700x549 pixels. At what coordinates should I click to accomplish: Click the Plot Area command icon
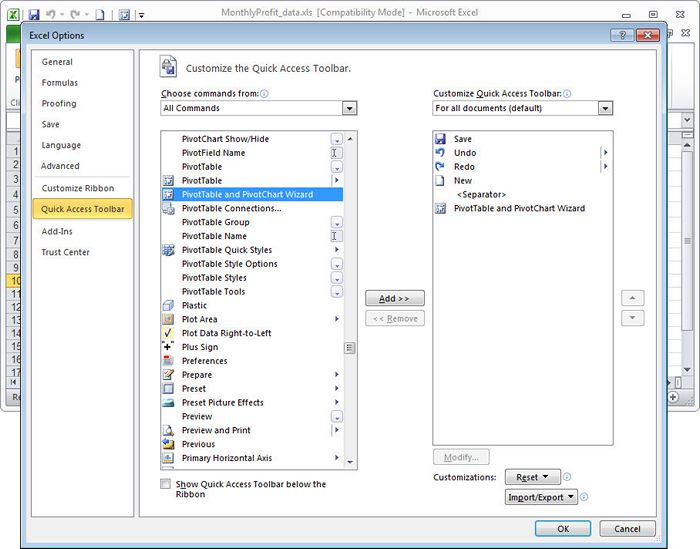pyautogui.click(x=168, y=320)
